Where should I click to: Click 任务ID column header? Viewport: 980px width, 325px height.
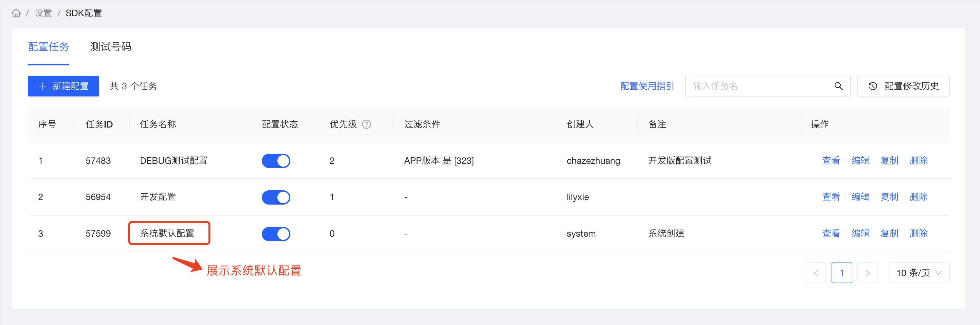pyautogui.click(x=99, y=124)
